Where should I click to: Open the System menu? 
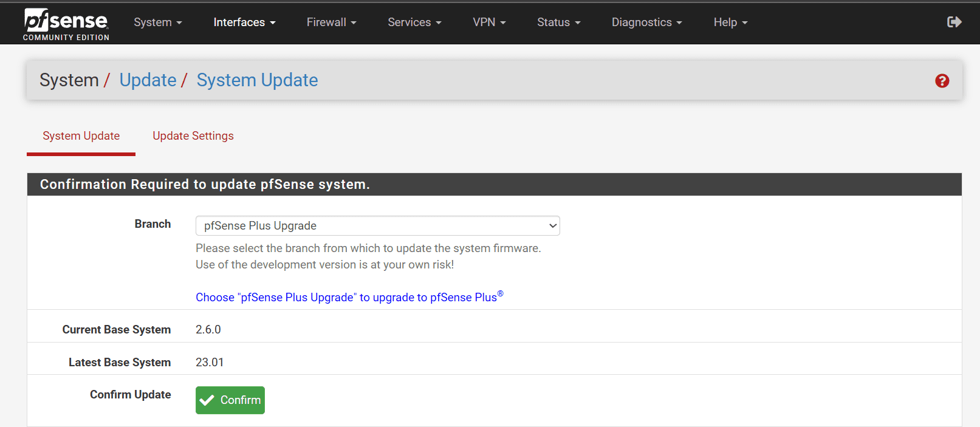click(x=157, y=22)
